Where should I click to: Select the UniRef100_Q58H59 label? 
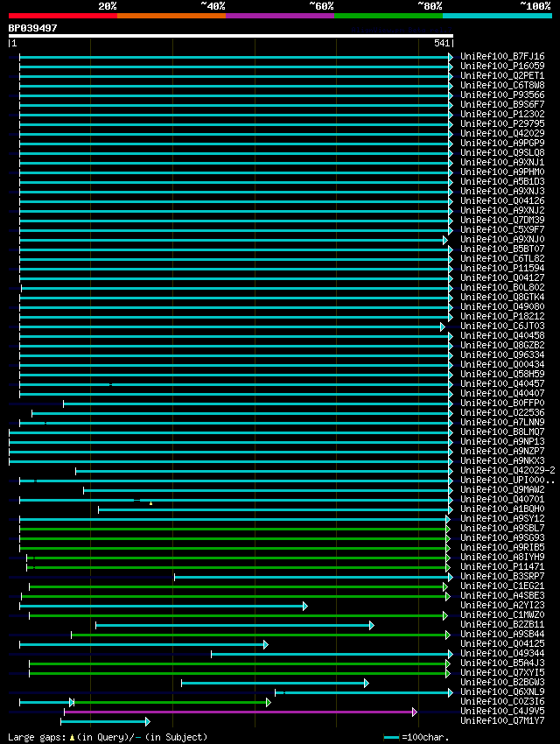pyautogui.click(x=502, y=374)
